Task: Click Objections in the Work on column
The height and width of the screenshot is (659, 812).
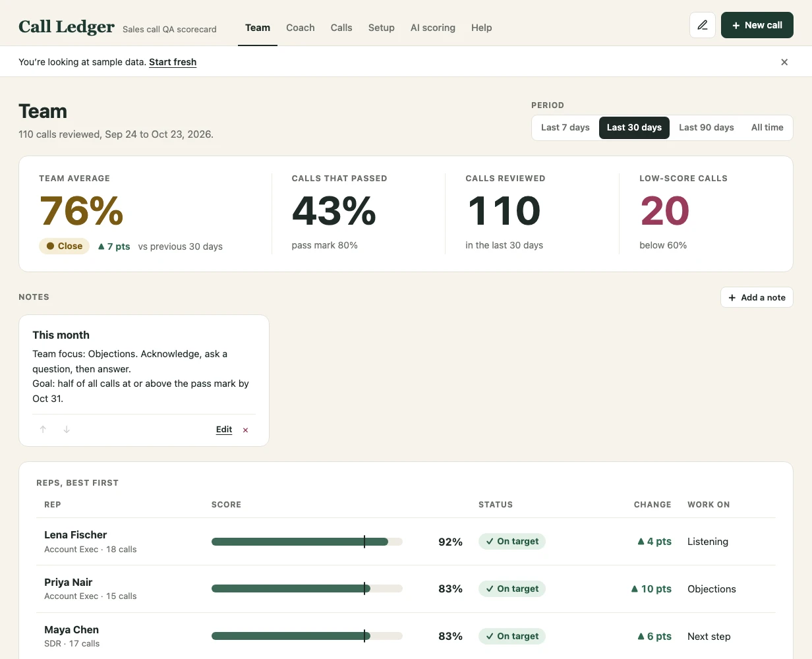Action: coord(712,588)
